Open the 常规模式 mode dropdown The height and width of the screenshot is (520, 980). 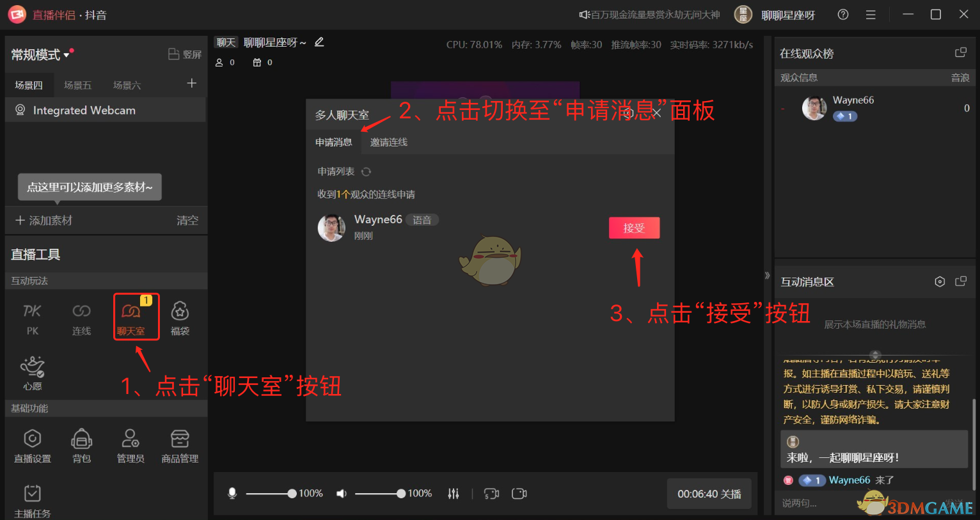(41, 55)
